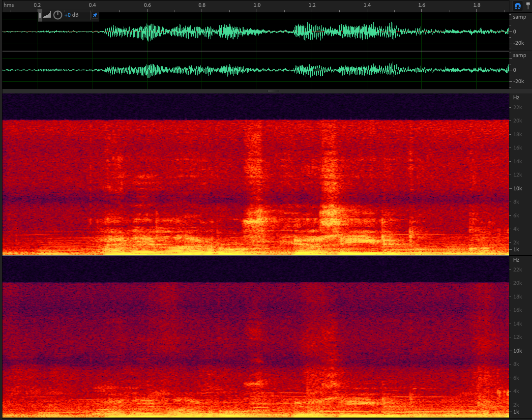Click the 1.4 mark on the time ruler
532x420 pixels.
[367, 5]
